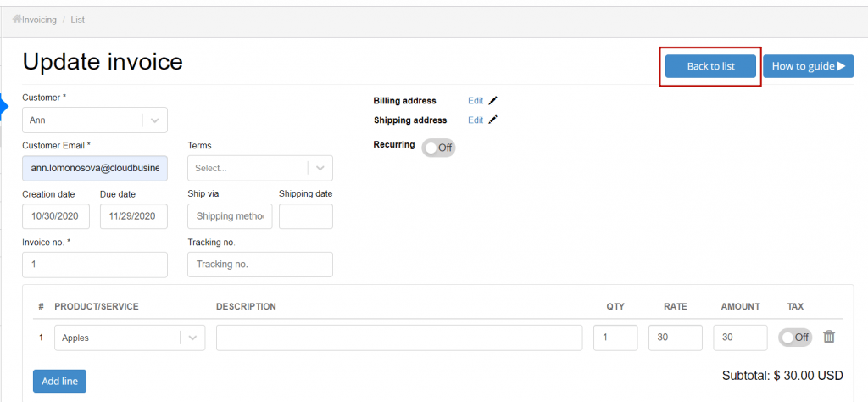Viewport: 868px width, 402px height.
Task: Click the Customer Email field
Action: 95,168
